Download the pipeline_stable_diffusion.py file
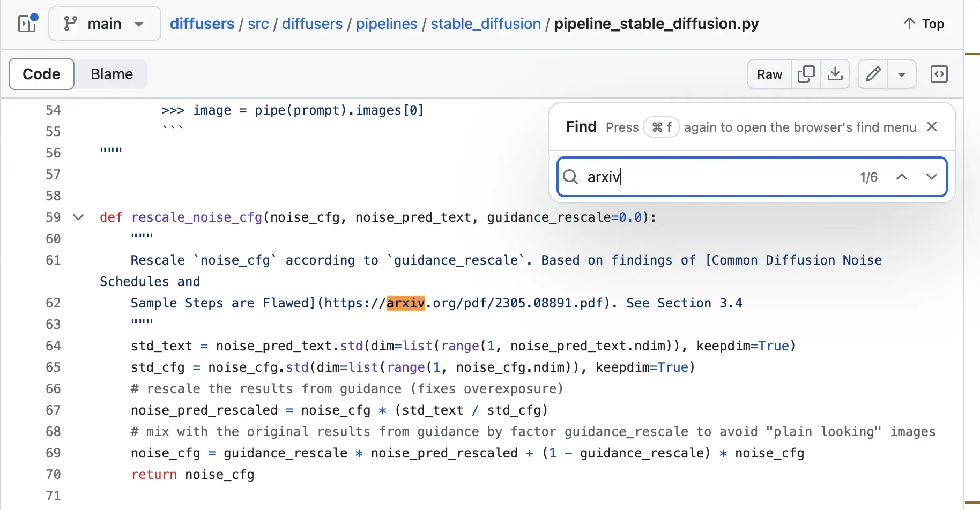The image size is (980, 510). click(835, 74)
